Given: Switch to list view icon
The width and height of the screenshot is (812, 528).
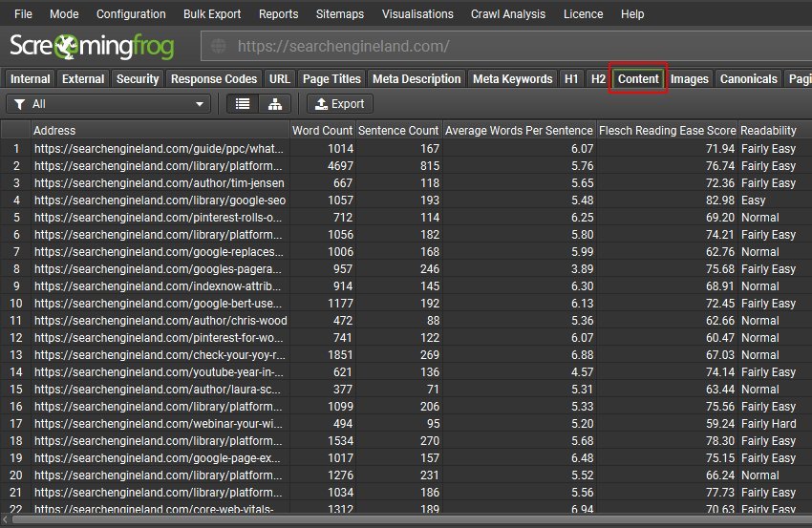Looking at the screenshot, I should 243,104.
